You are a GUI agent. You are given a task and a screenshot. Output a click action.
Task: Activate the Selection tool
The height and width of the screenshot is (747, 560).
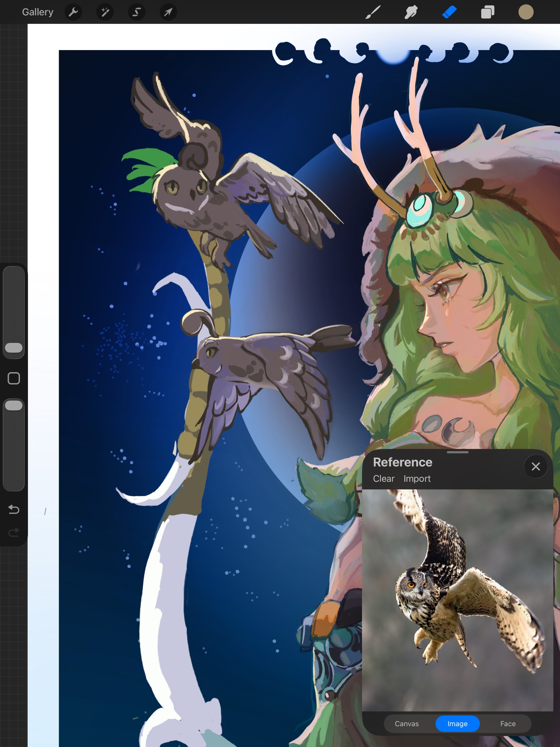pos(137,12)
